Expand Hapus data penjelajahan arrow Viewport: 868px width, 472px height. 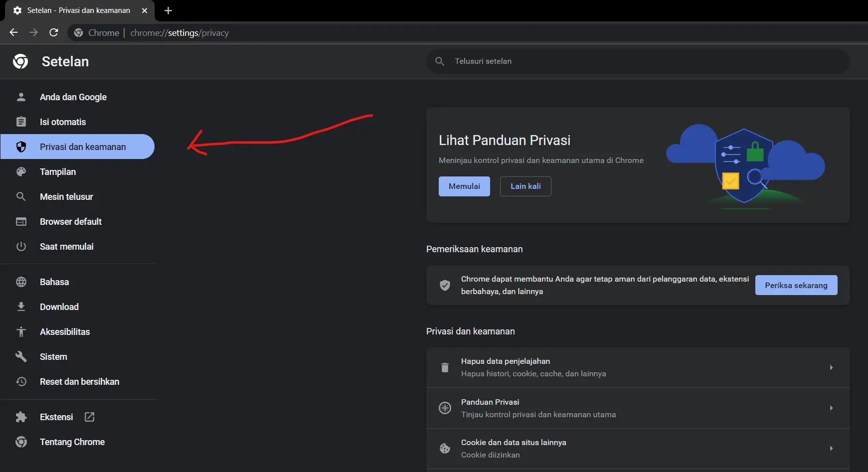point(831,367)
